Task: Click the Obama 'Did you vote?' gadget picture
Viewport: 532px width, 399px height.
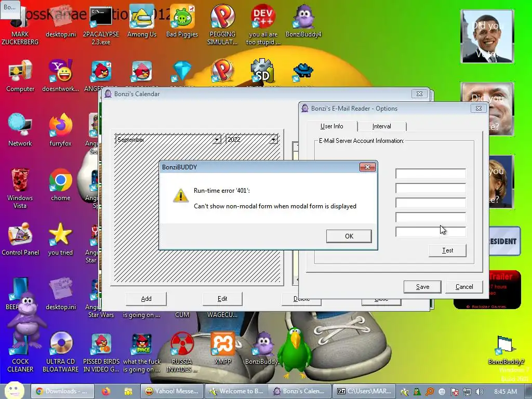Action: coord(487,36)
